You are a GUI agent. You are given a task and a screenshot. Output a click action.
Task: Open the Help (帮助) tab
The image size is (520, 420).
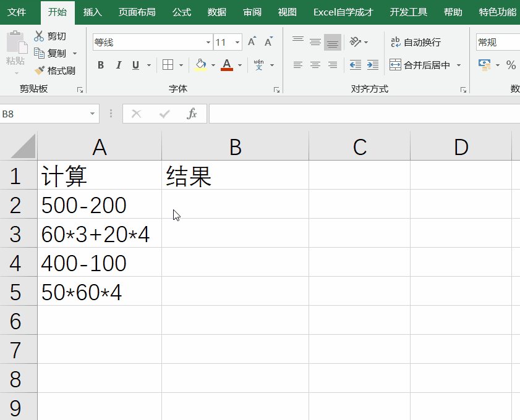[x=453, y=12]
